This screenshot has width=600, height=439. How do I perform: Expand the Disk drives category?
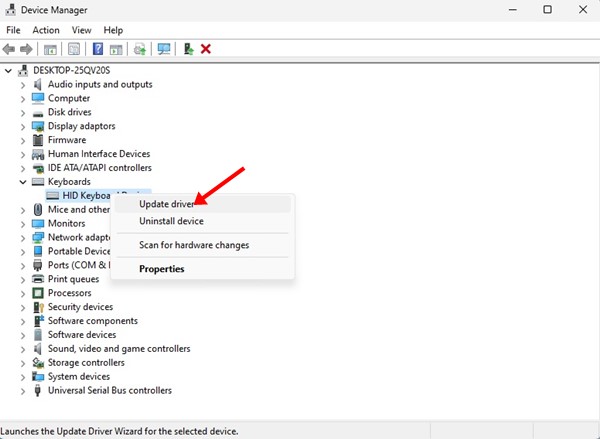(23, 113)
